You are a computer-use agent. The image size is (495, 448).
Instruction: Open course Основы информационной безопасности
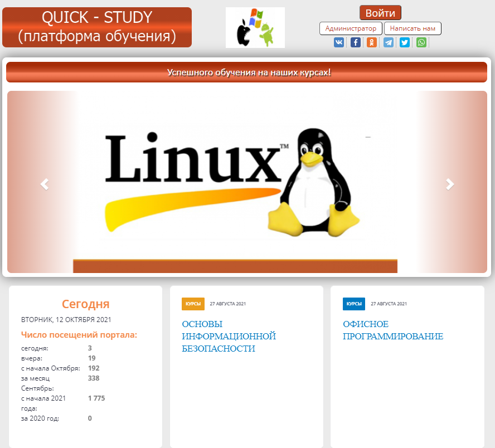click(229, 337)
